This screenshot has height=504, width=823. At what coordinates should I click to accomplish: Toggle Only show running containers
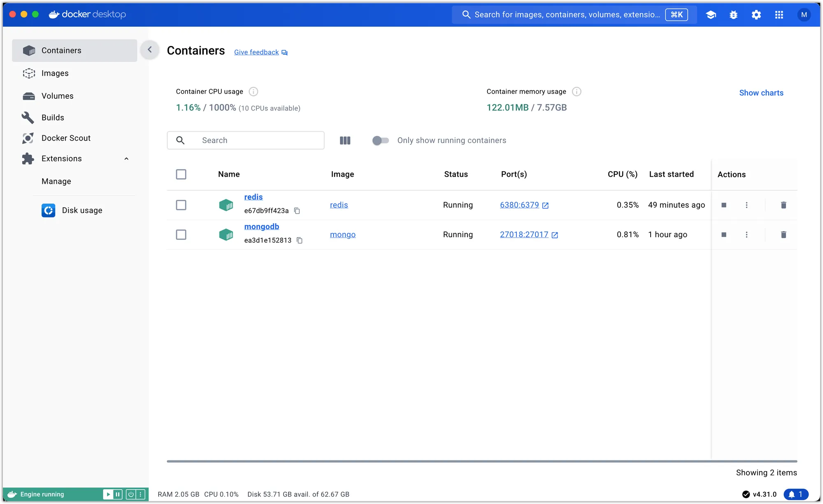(380, 141)
